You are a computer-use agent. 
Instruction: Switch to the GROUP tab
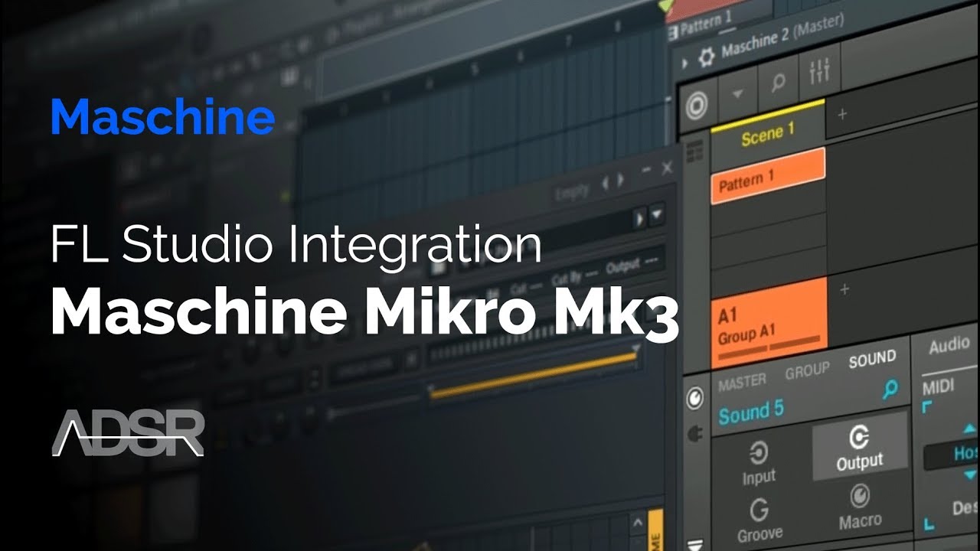pos(807,371)
